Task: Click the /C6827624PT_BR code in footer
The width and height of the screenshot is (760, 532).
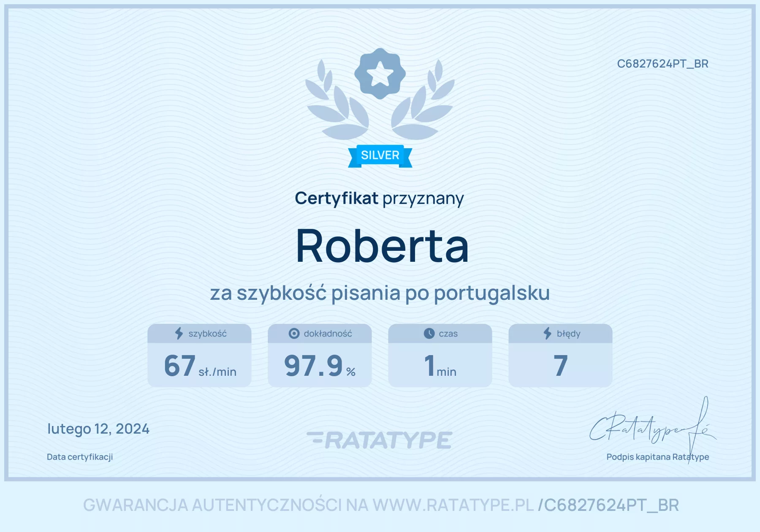Action: pos(608,505)
